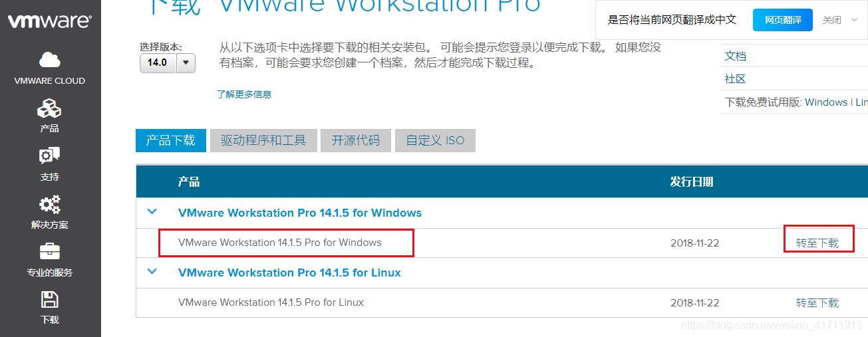Image resolution: width=868 pixels, height=337 pixels.
Task: Switch to 开源代码 tab
Action: 356,140
